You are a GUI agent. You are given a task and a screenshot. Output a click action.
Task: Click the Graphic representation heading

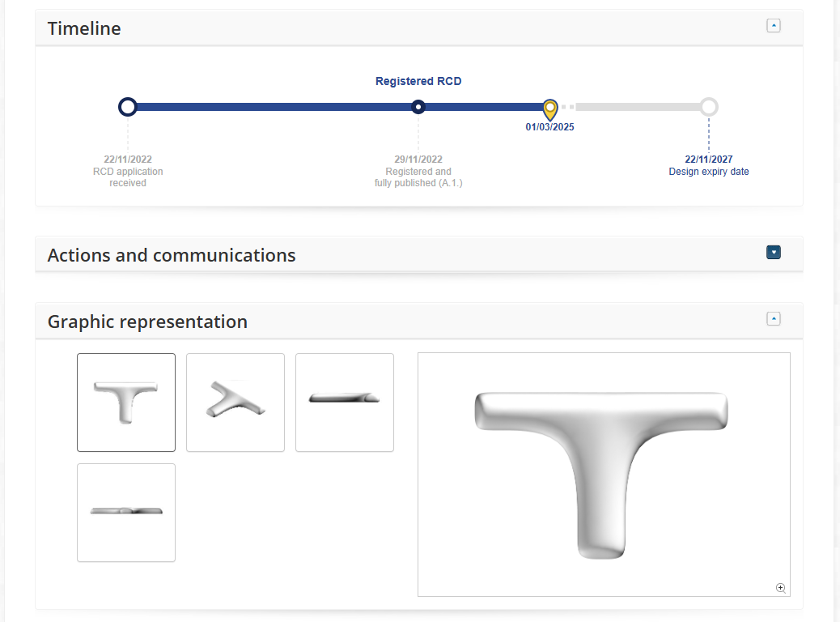(147, 322)
